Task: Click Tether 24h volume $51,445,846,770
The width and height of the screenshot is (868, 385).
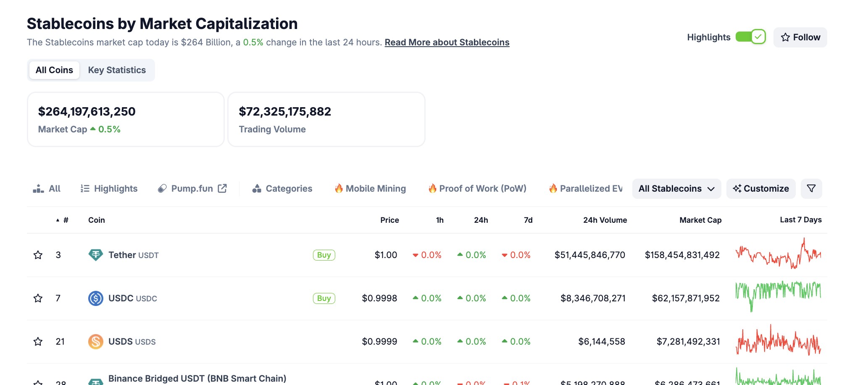Action: 590,255
